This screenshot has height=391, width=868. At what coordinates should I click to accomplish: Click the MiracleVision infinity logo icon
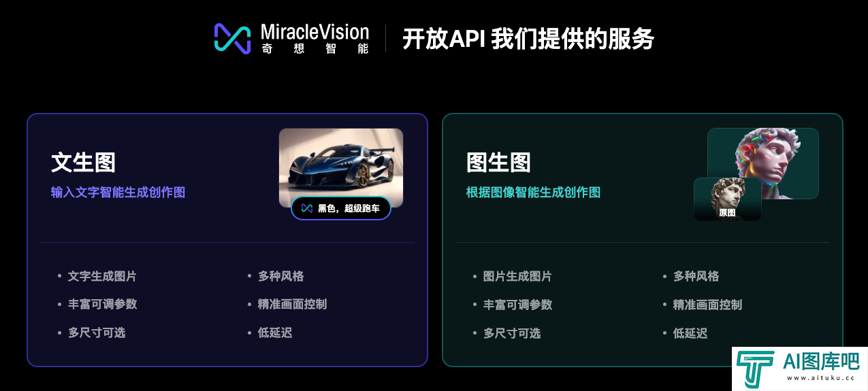(233, 38)
